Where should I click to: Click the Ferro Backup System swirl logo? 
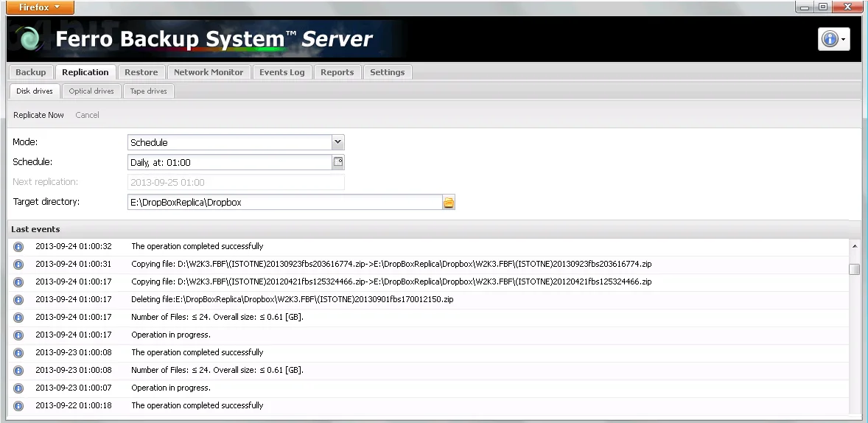pyautogui.click(x=28, y=39)
